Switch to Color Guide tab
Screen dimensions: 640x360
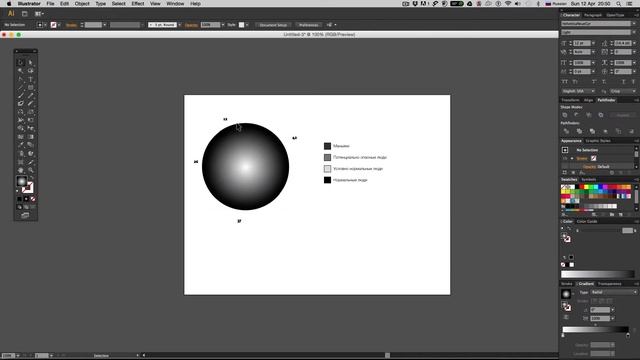[587, 221]
